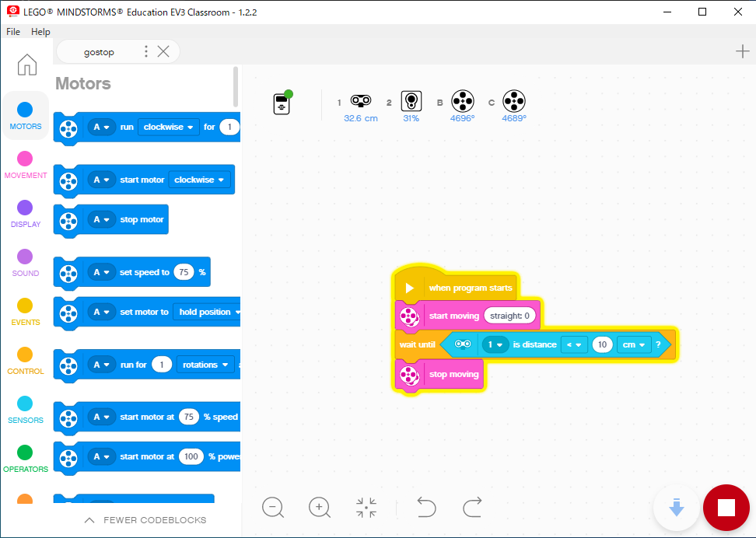Zoom in the programming canvas
This screenshot has width=756, height=538.
(320, 508)
